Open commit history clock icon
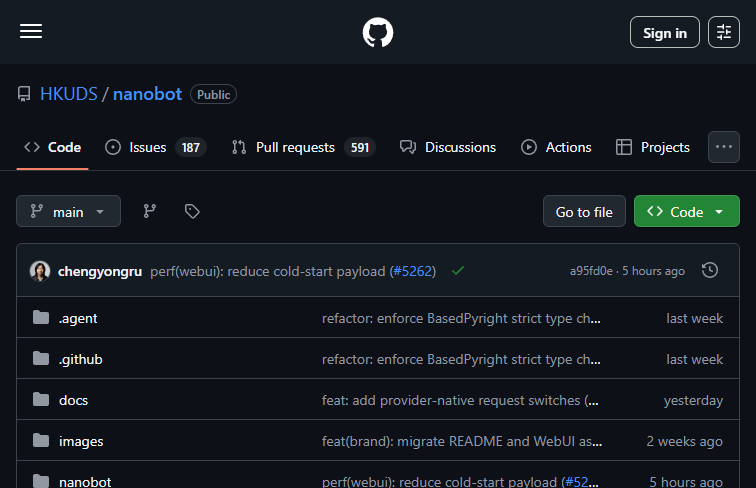 click(710, 270)
